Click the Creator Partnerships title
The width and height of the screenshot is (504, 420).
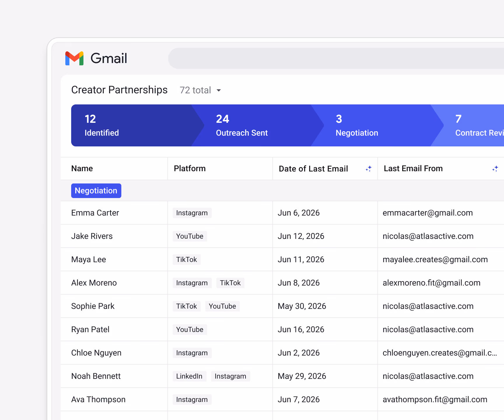[119, 90]
